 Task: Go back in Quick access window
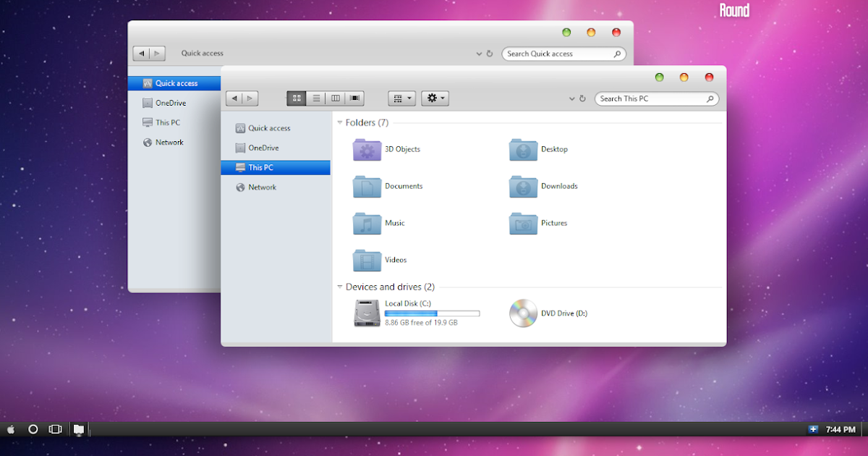point(141,53)
